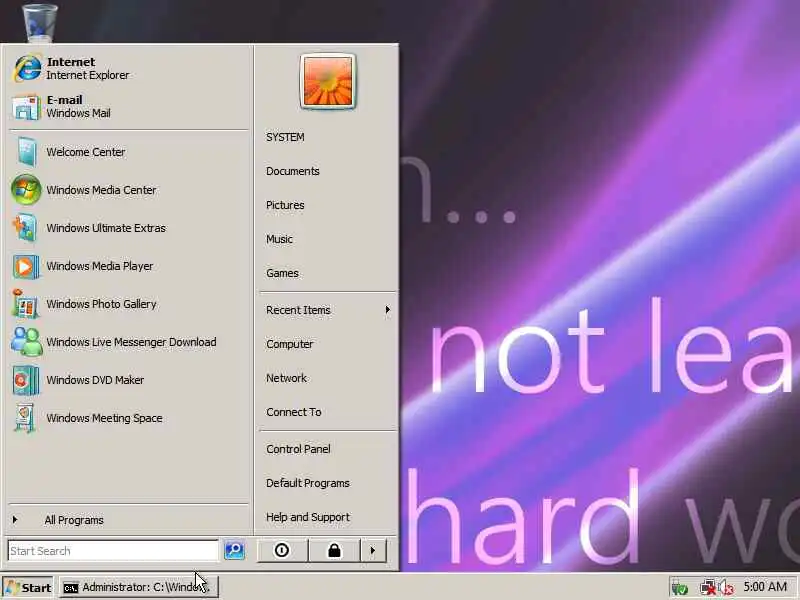Click the power button icon

[x=282, y=551]
